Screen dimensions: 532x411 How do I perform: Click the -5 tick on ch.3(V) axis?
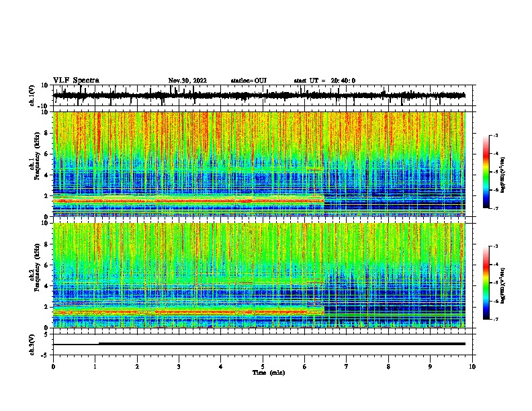[45, 355]
